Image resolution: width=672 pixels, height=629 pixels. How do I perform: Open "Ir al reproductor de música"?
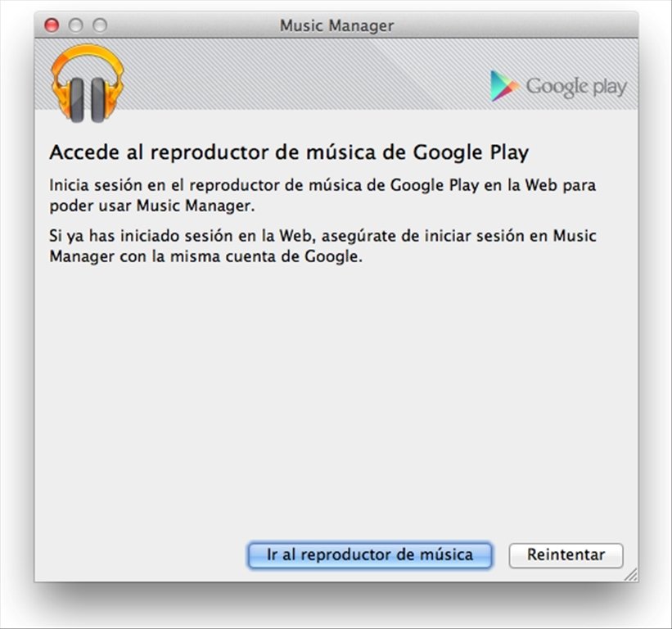click(x=370, y=555)
